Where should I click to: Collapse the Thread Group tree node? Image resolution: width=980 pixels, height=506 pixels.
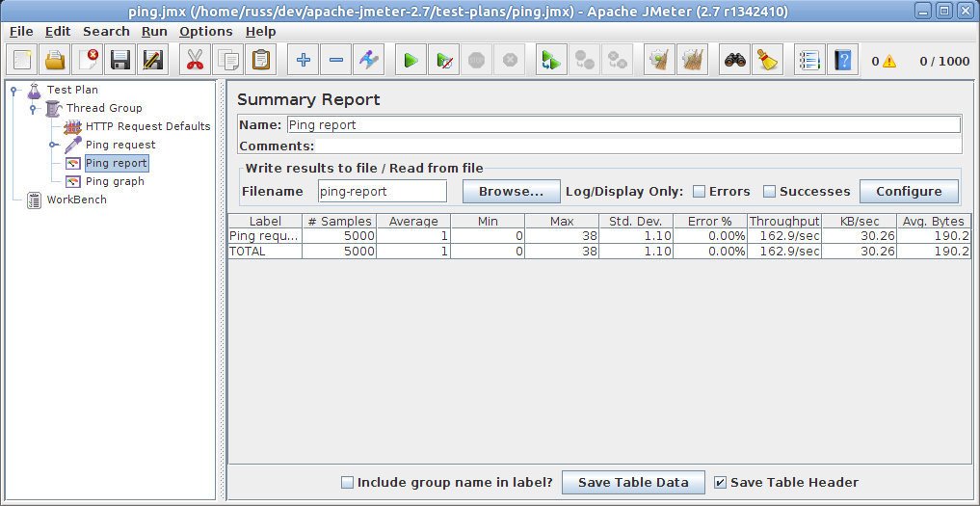(33, 108)
